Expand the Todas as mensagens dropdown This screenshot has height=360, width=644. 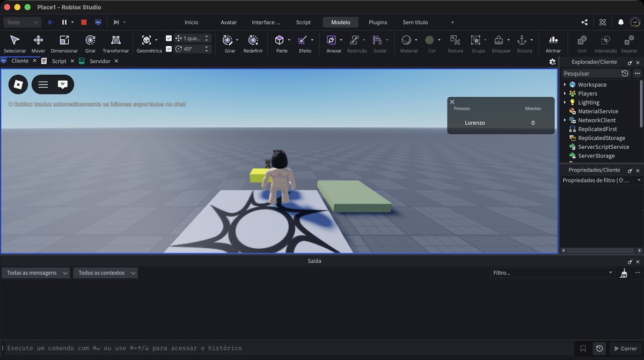pos(36,273)
